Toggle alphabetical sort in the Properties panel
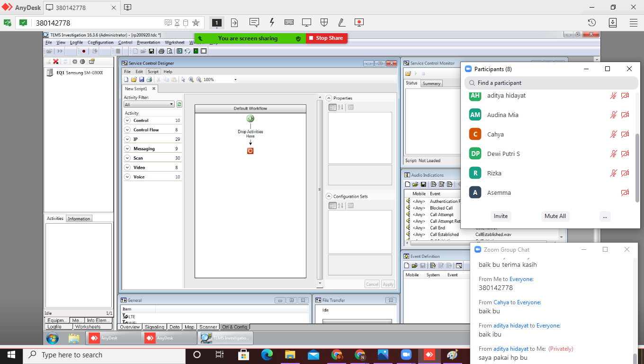Image resolution: width=644 pixels, height=364 pixels. pyautogui.click(x=340, y=108)
